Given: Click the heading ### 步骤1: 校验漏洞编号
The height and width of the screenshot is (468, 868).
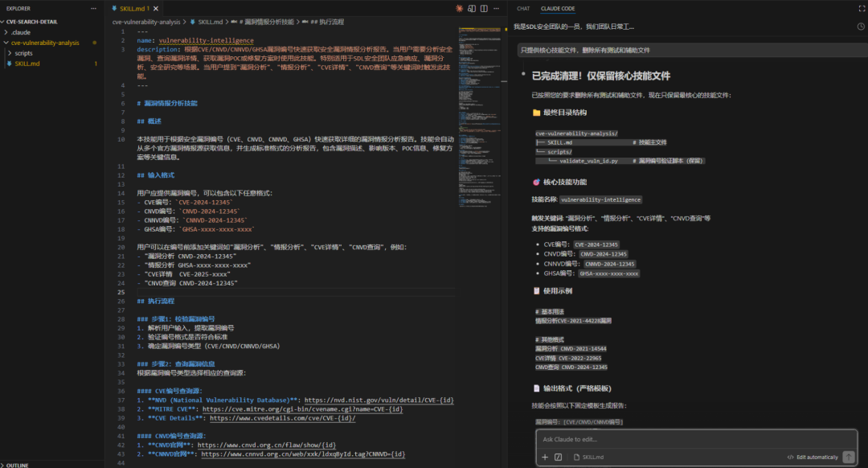Looking at the screenshot, I should point(175,319).
